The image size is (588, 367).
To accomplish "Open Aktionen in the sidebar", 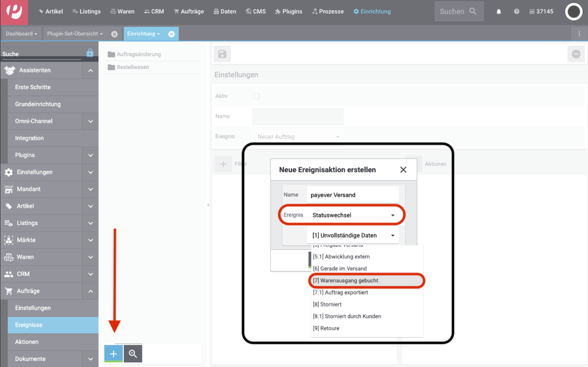I will [x=53, y=342].
